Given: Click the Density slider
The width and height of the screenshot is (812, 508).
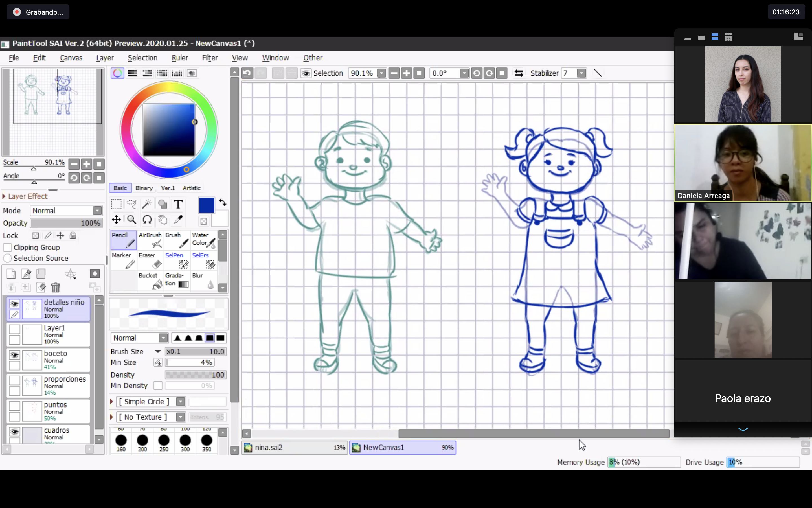Looking at the screenshot, I should (x=196, y=375).
